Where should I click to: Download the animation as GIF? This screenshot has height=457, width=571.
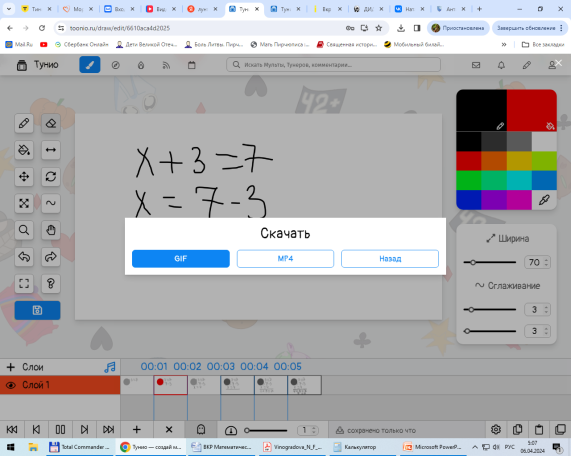181,259
